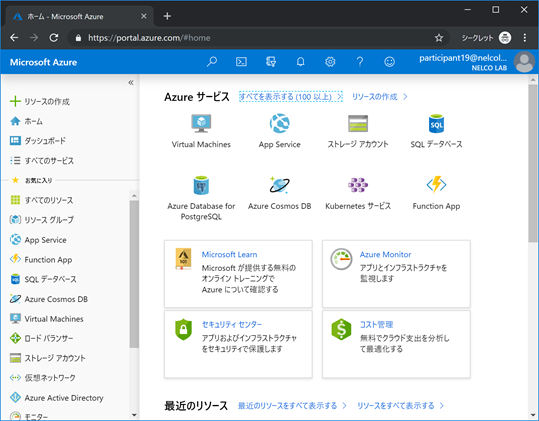Screen dimensions: 539x421
Task: Open the notifications bell
Action: 300,62
